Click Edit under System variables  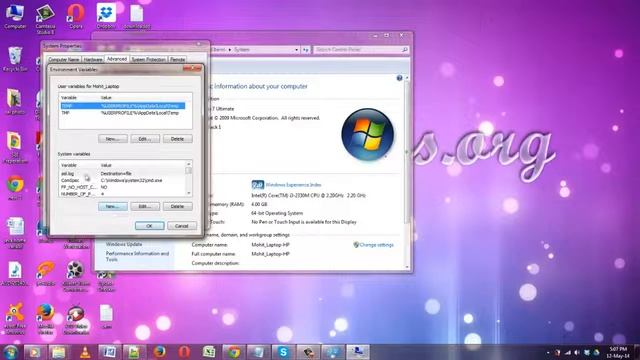click(145, 206)
